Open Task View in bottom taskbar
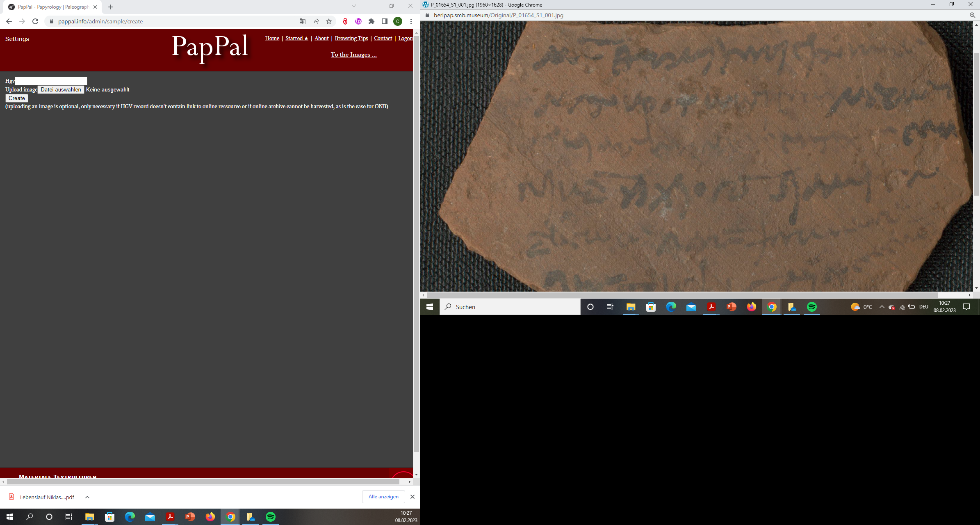The height and width of the screenshot is (525, 980). click(69, 517)
